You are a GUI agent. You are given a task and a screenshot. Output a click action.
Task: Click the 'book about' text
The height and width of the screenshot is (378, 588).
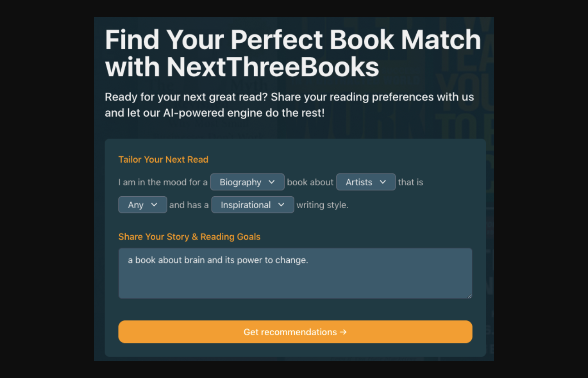pos(310,182)
